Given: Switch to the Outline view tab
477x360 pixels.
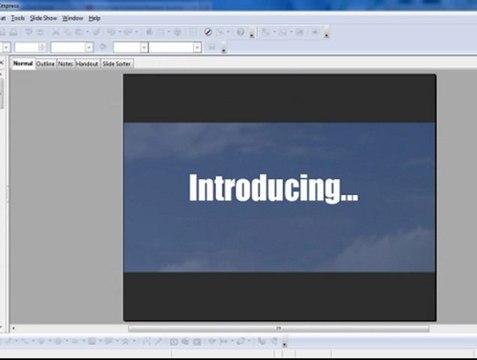Looking at the screenshot, I should (x=45, y=64).
